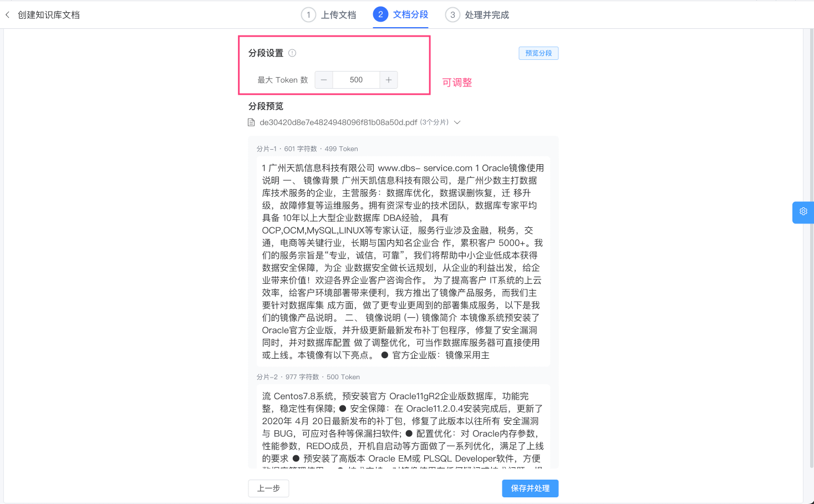Click the 3个分片 chunk count label
The height and width of the screenshot is (504, 814).
(435, 122)
